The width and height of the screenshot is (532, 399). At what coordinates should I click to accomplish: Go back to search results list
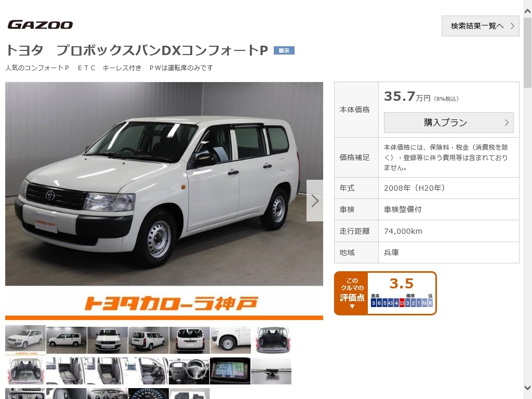[x=480, y=26]
